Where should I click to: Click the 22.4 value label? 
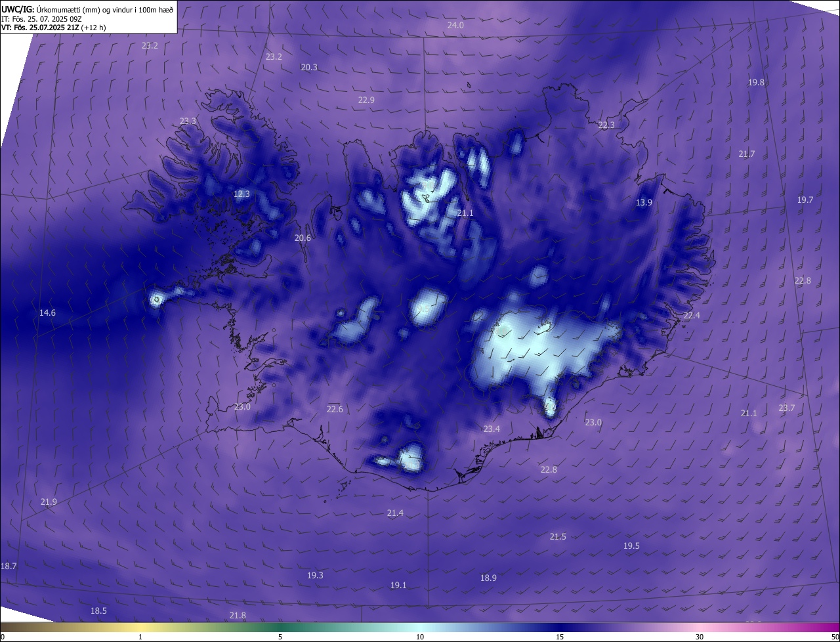click(x=692, y=315)
